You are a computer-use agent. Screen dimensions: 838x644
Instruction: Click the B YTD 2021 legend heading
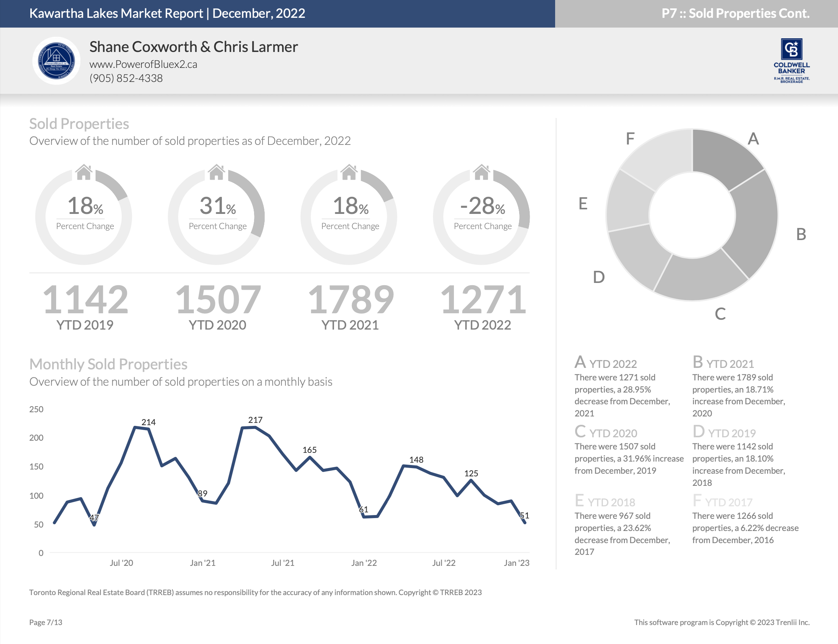pyautogui.click(x=723, y=362)
